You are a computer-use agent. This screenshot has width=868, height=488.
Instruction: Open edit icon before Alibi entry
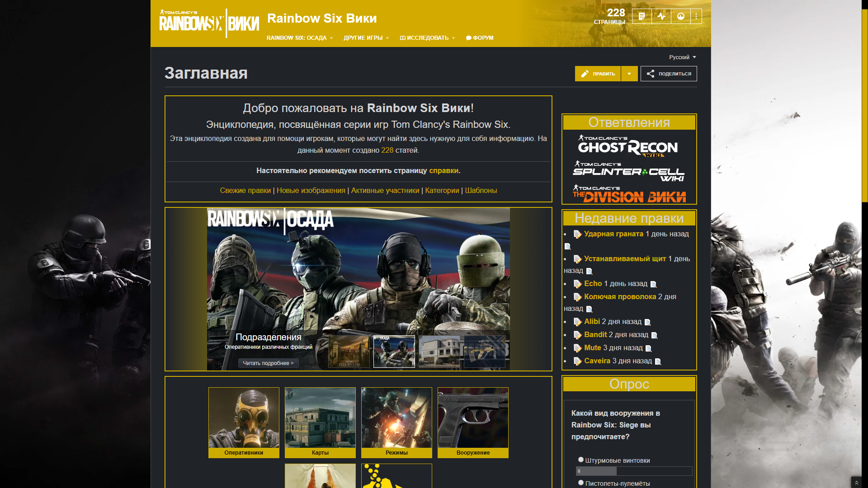point(577,322)
